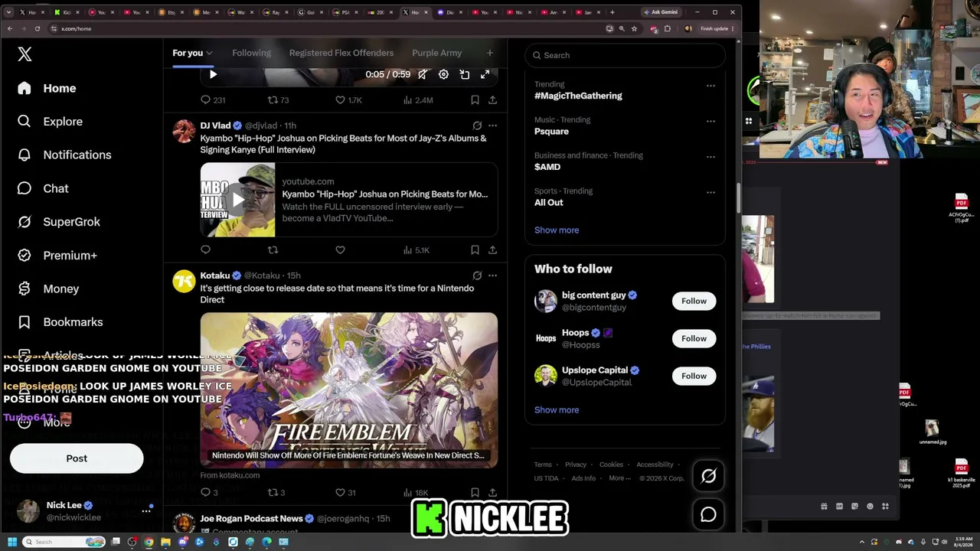The height and width of the screenshot is (551, 980).
Task: Open Money in the sidebar
Action: pos(49,289)
